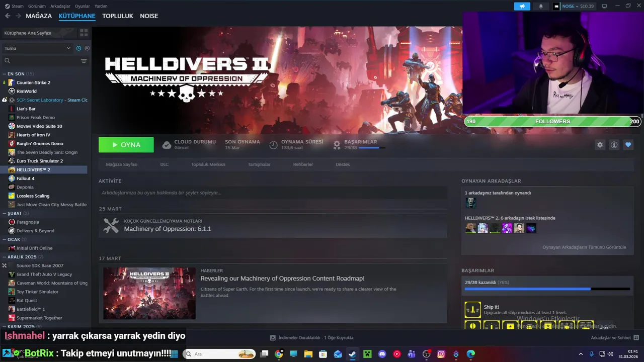Switch library to grid collections view

tap(84, 33)
